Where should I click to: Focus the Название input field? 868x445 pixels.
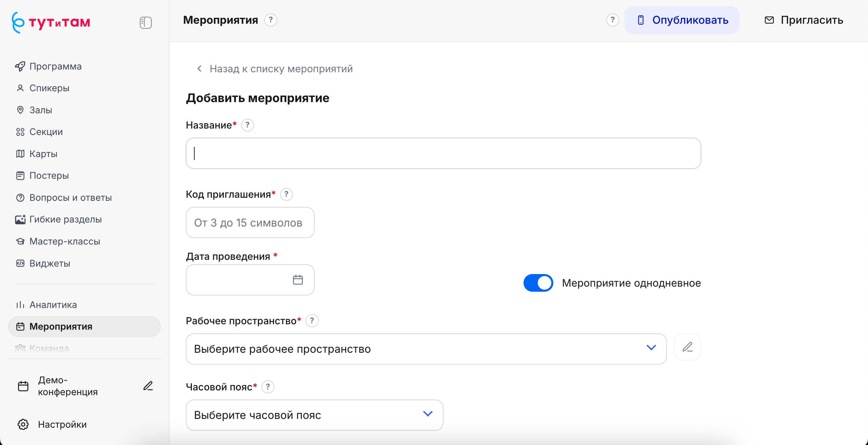click(443, 153)
